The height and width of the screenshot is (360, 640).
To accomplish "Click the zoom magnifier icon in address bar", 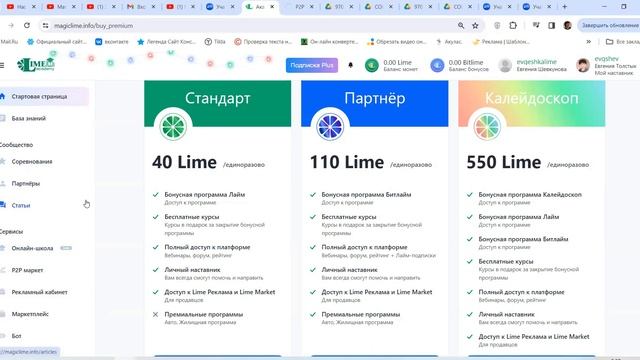I will [x=461, y=25].
